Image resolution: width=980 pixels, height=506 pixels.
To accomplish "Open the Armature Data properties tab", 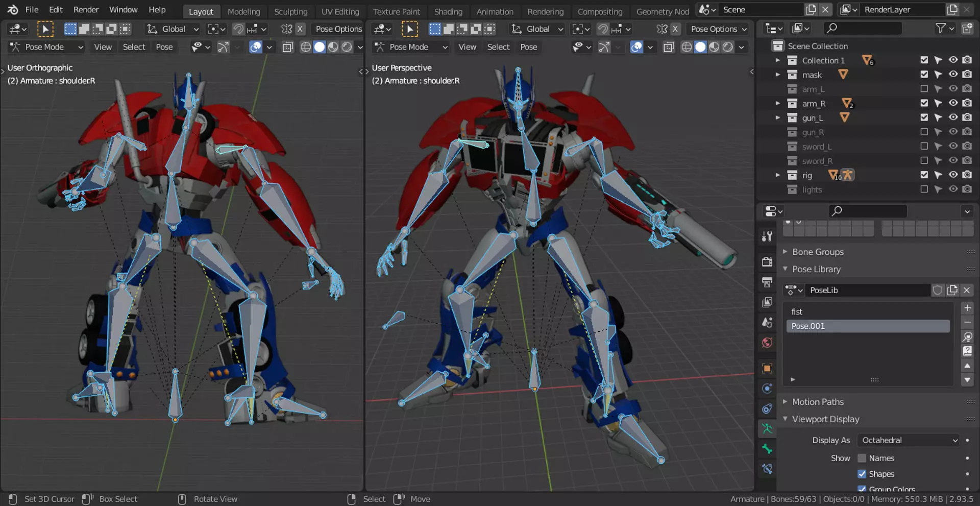I will click(x=767, y=429).
